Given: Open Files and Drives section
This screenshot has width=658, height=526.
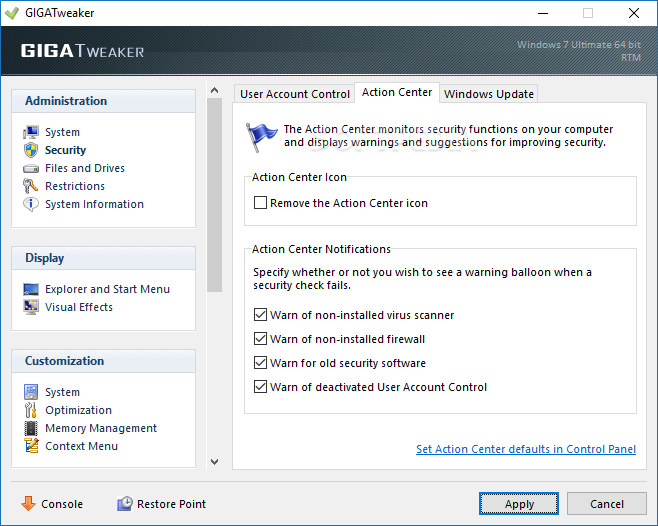Looking at the screenshot, I should pos(85,168).
